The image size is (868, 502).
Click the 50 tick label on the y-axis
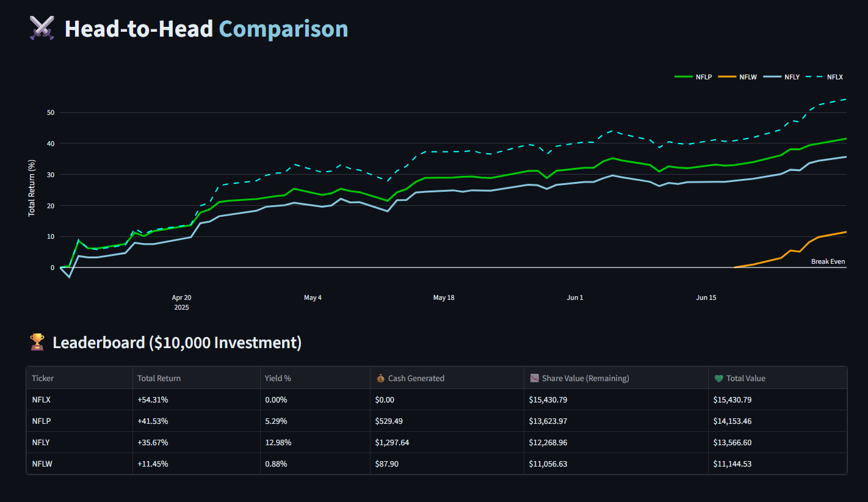coord(51,113)
